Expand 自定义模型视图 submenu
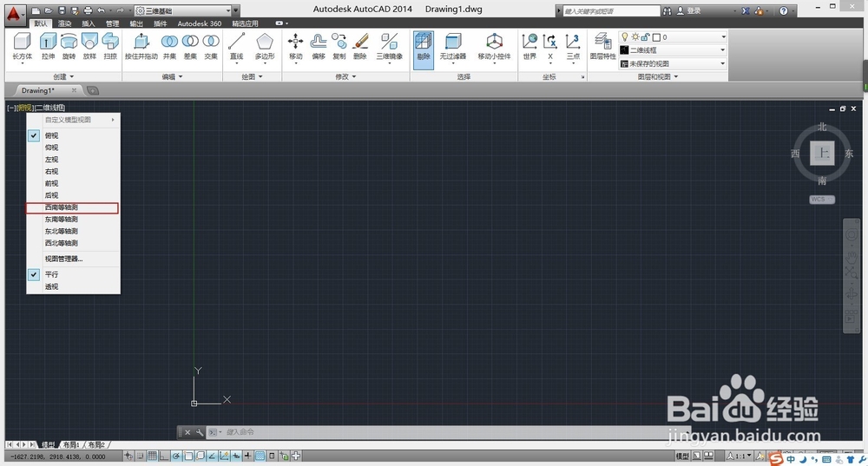 tap(73, 120)
